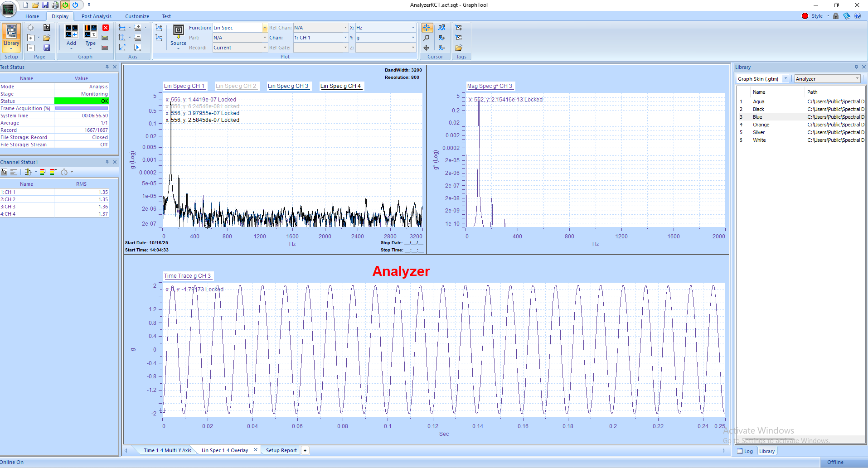Image resolution: width=868 pixels, height=468 pixels.
Task: Pin the Channel Status1 panel
Action: click(x=107, y=162)
